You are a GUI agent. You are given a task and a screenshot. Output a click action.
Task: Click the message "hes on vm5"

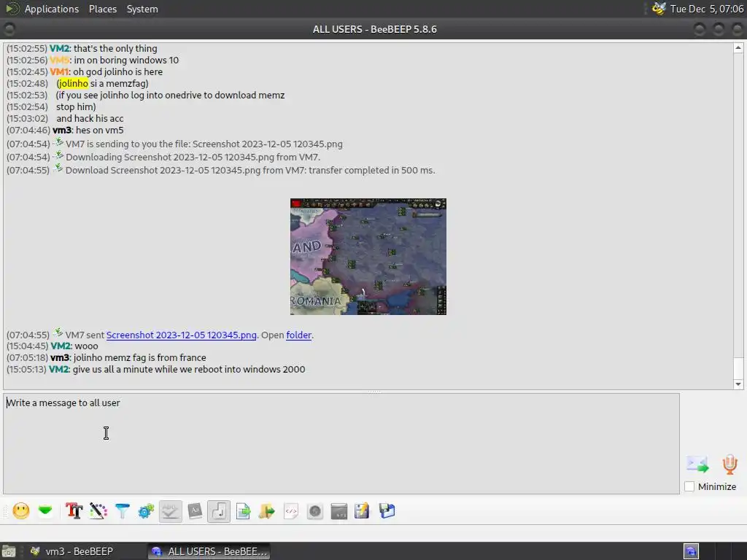(99, 130)
